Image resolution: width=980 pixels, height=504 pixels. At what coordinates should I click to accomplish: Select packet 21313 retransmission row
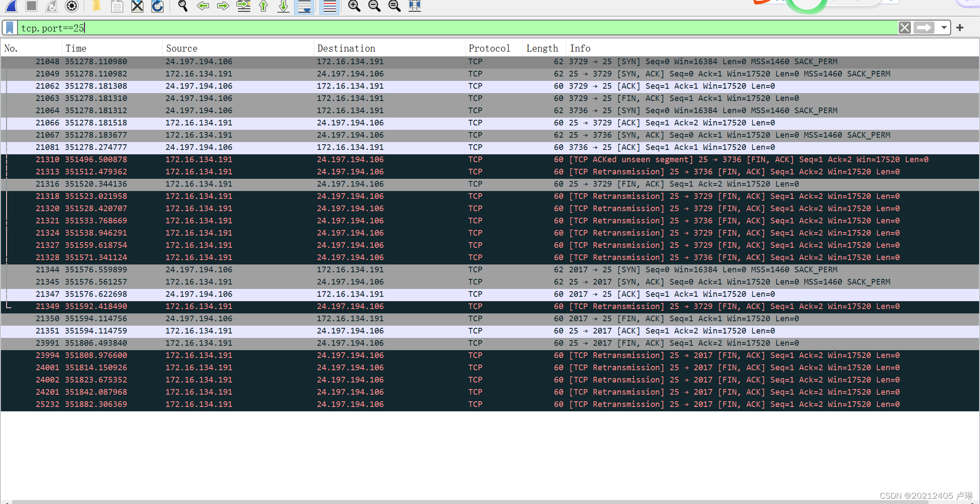tap(490, 172)
